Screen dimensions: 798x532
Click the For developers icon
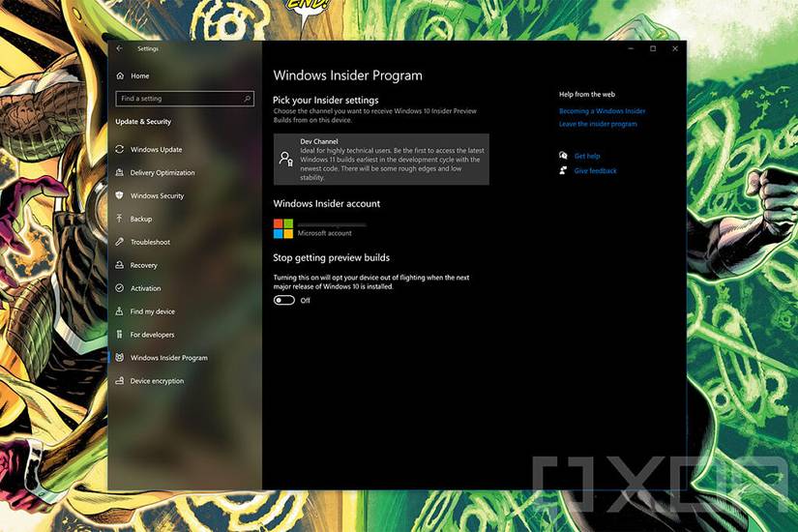pos(120,335)
